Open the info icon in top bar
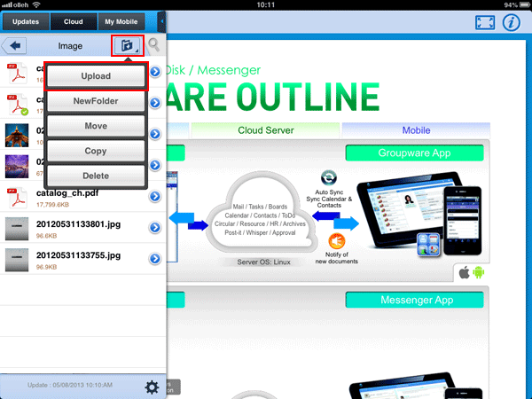This screenshot has width=532, height=399. 511,22
